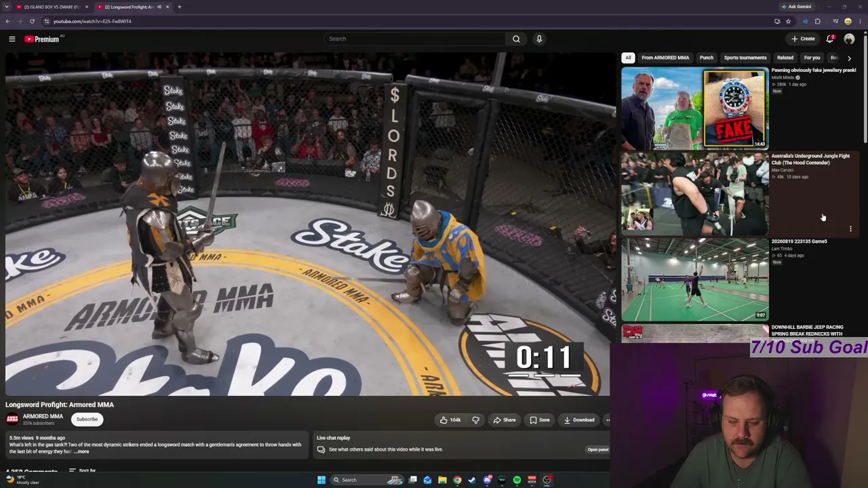Click the ARMORED MMA channel name
The width and height of the screenshot is (868, 488).
click(x=43, y=416)
